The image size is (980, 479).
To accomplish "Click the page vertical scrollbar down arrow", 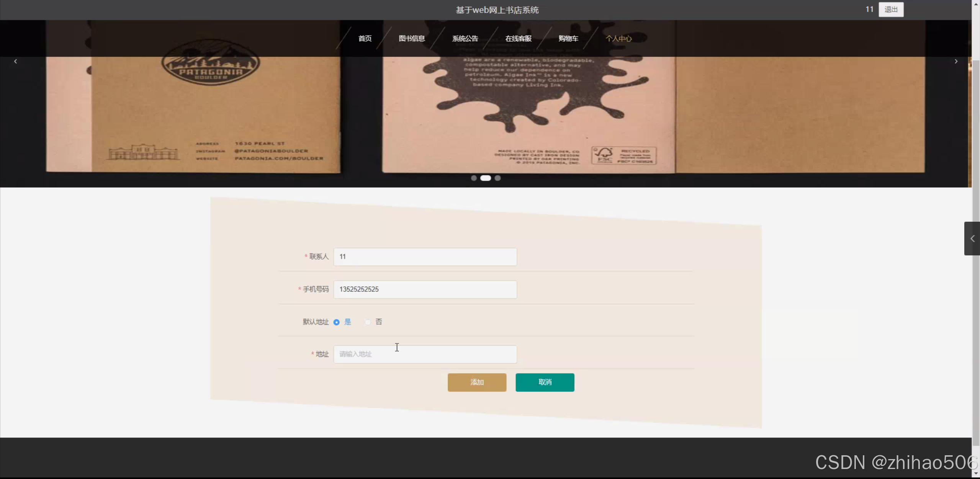I will 976,474.
